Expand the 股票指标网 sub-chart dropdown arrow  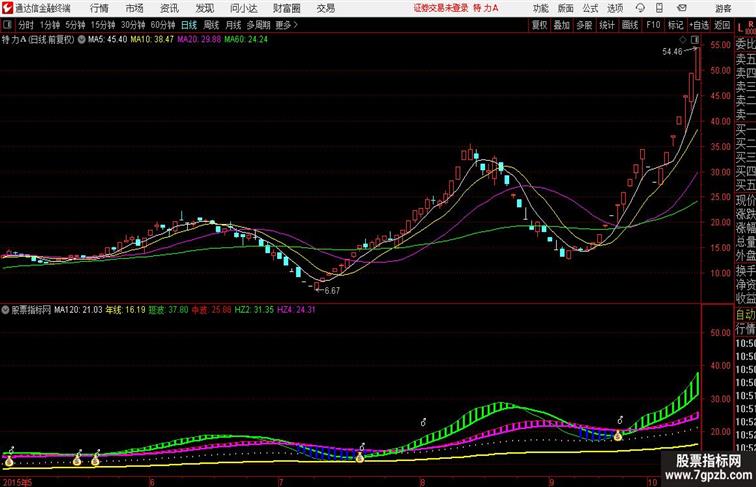5,310
